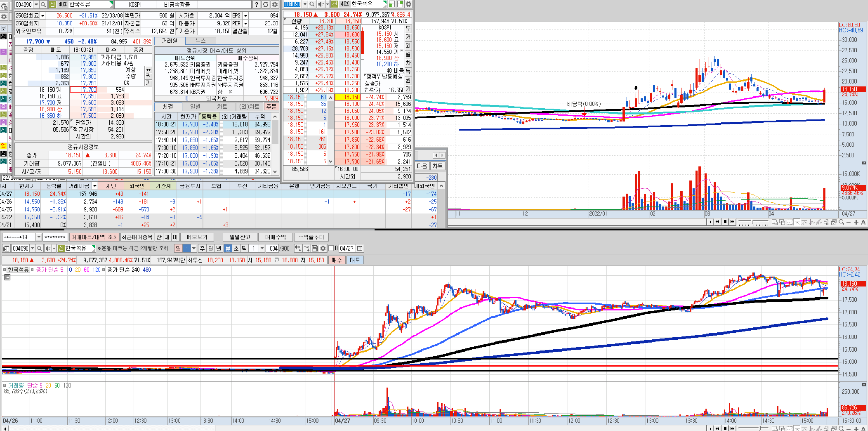The image size is (868, 431).
Task: Switch to the 거래원 tab
Action: click(170, 41)
